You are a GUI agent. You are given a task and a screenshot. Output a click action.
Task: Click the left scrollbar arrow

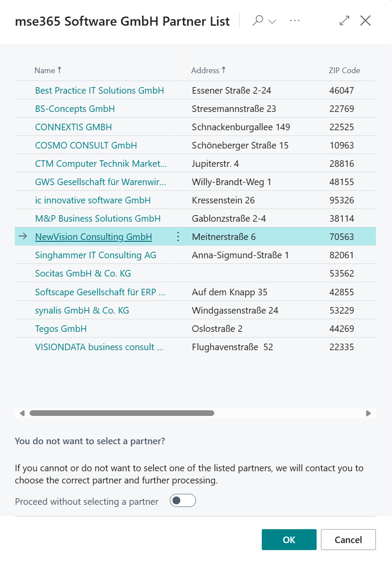pyautogui.click(x=21, y=413)
